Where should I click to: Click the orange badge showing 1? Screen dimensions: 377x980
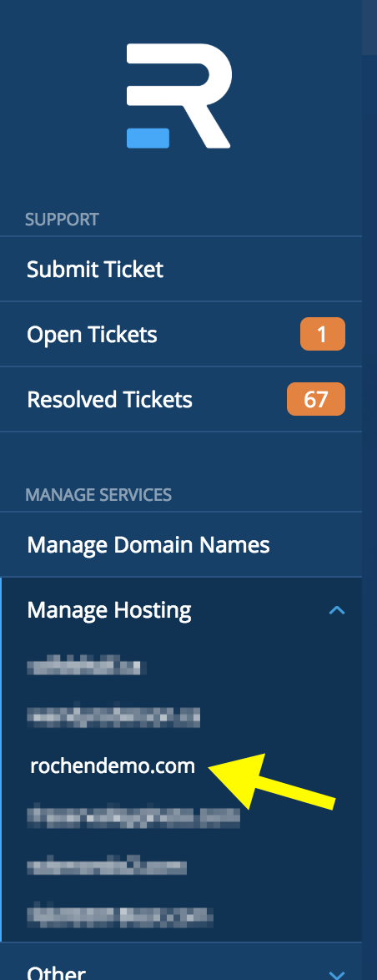(x=323, y=335)
